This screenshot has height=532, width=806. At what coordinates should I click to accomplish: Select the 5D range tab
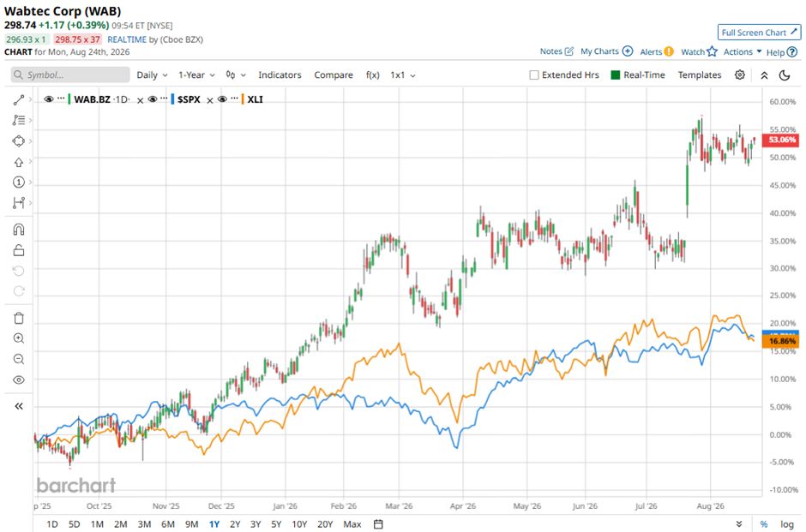coord(75,524)
